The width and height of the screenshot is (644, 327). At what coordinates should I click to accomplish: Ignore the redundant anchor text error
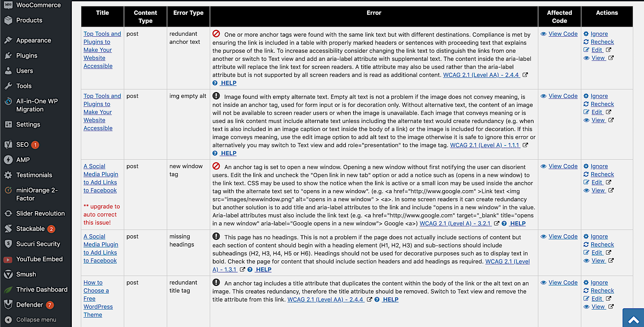(599, 34)
